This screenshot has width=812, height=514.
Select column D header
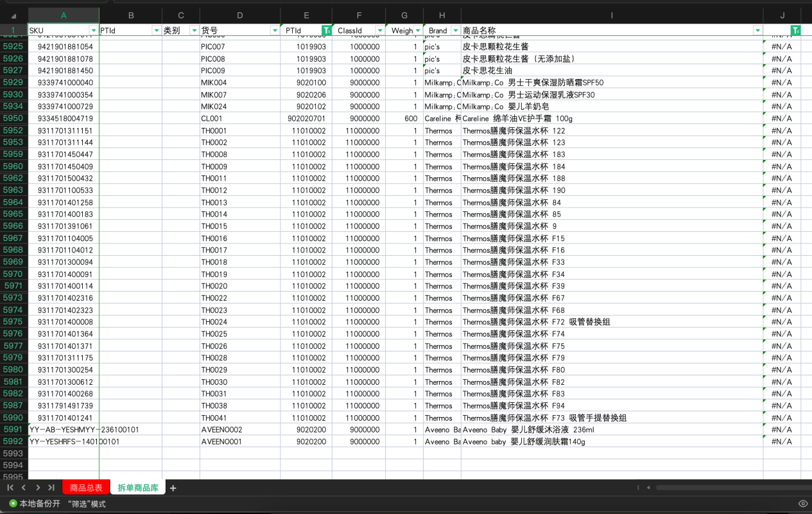pos(239,15)
